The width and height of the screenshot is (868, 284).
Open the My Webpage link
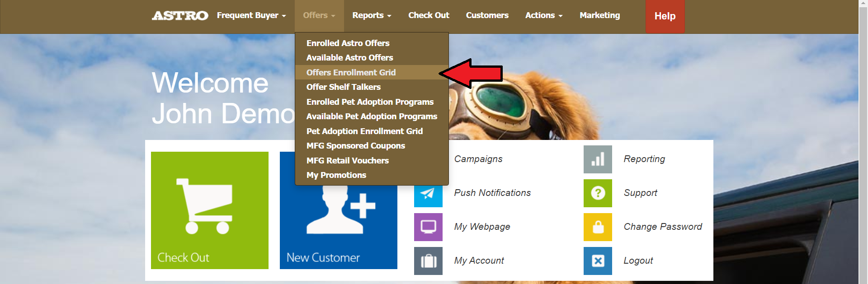point(482,227)
